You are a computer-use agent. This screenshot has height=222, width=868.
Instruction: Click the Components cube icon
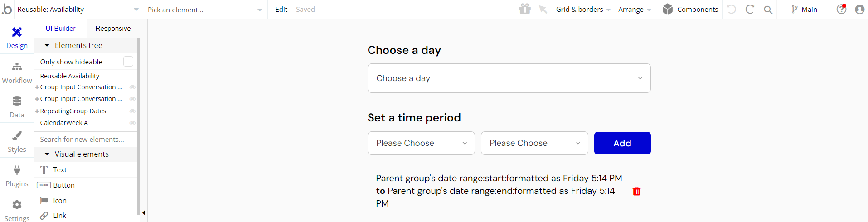click(667, 9)
